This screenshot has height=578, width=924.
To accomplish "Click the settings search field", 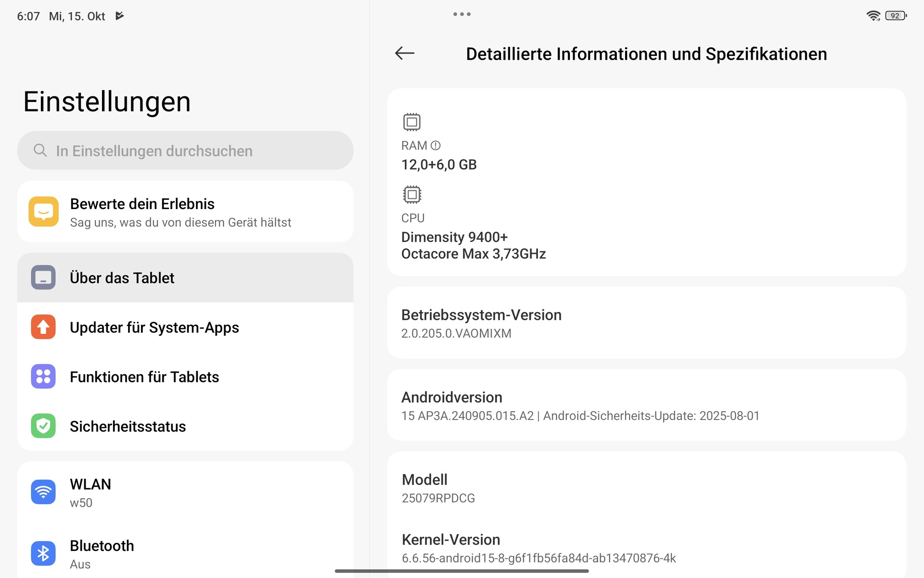I will (x=185, y=151).
